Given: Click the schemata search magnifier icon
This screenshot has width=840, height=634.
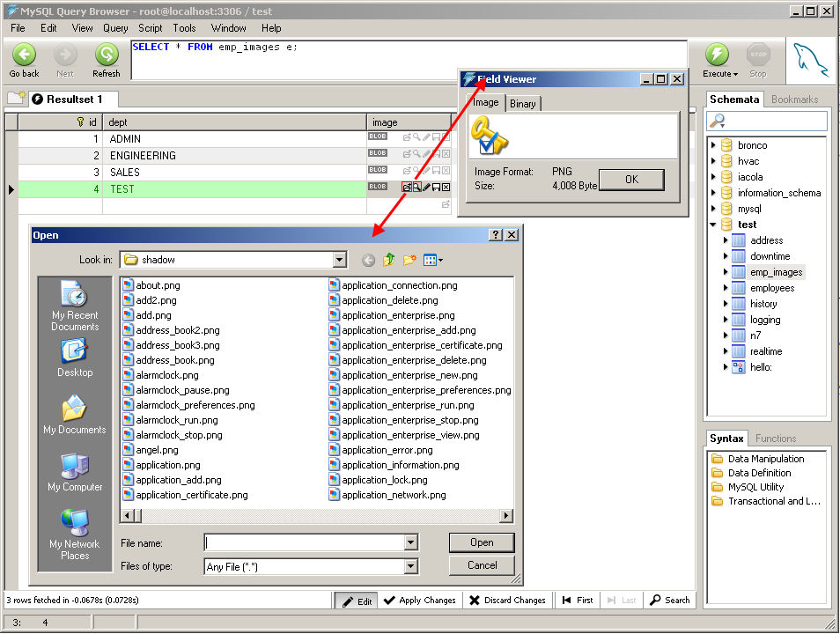Looking at the screenshot, I should 717,121.
